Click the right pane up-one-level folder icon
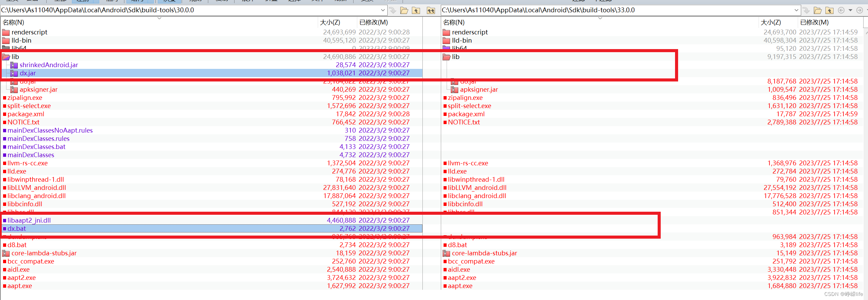This screenshot has width=868, height=300. (829, 10)
